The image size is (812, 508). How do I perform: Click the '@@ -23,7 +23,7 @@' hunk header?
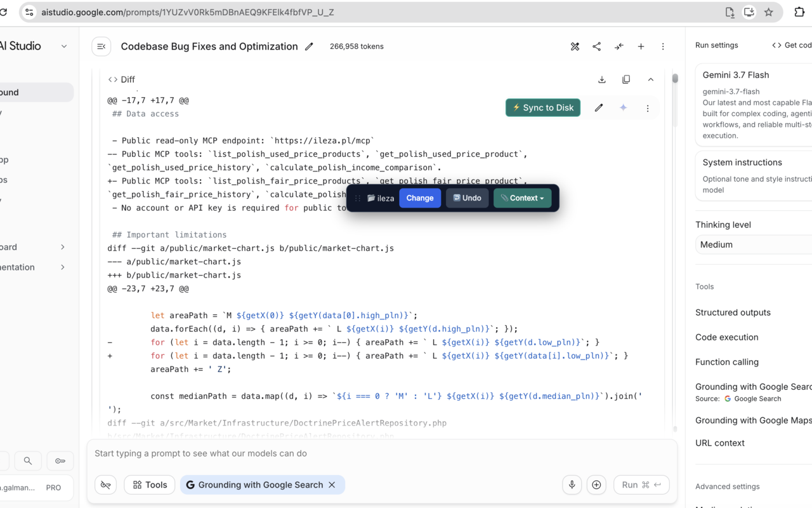tap(148, 288)
